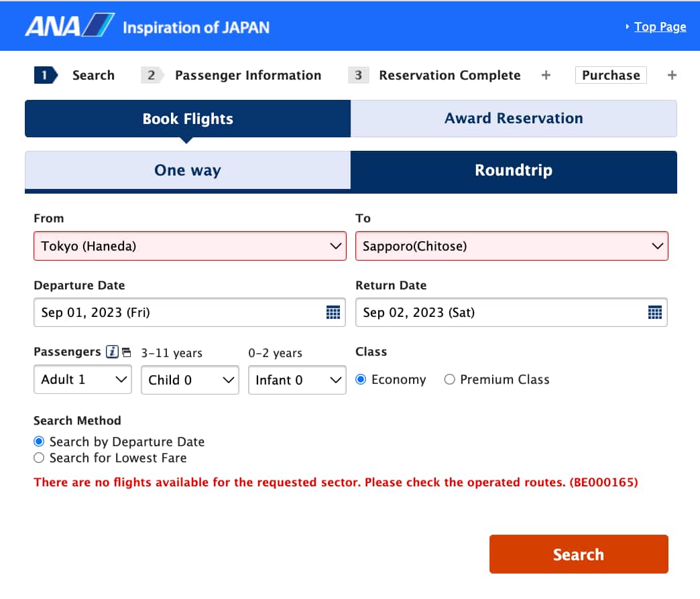Follow the Top Page link

(660, 27)
